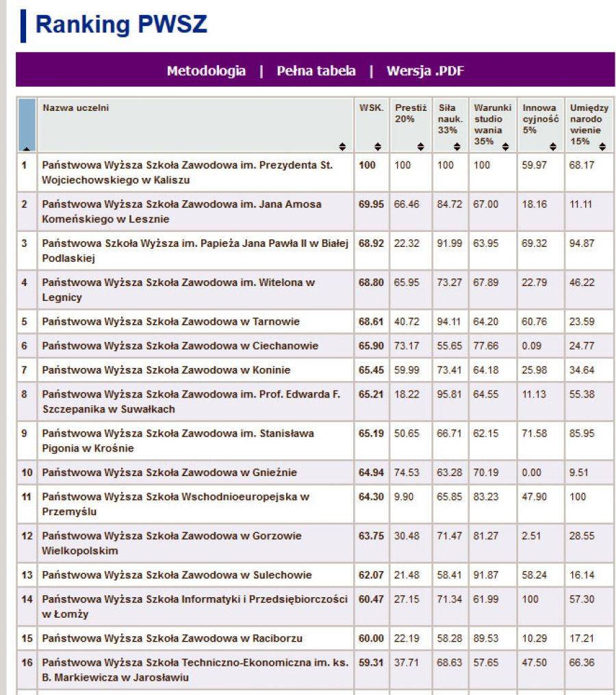616x695 pixels.
Task: Click Innowacyjność value 0.09
Action: pyautogui.click(x=532, y=345)
